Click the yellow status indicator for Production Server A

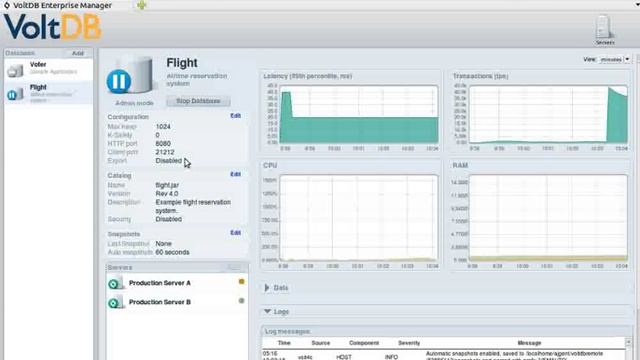241,282
